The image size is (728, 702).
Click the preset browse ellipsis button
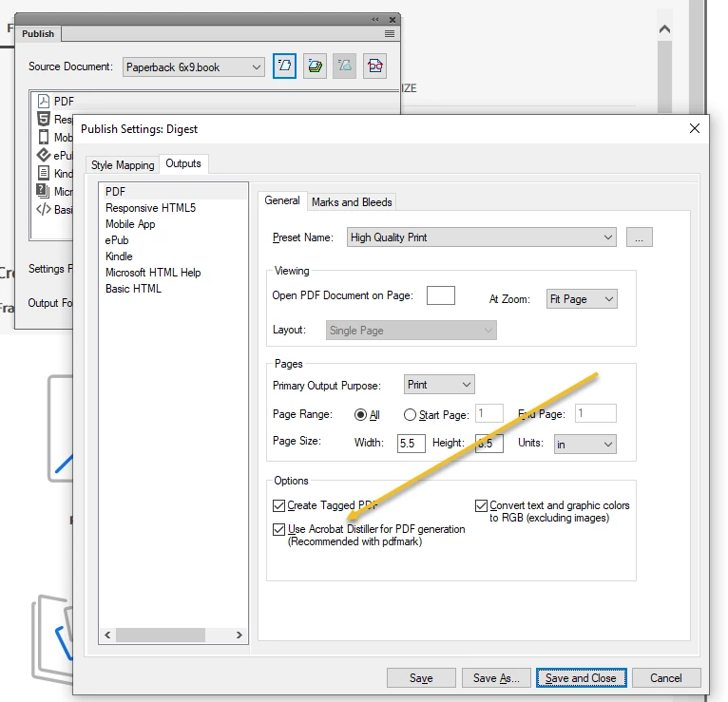640,237
